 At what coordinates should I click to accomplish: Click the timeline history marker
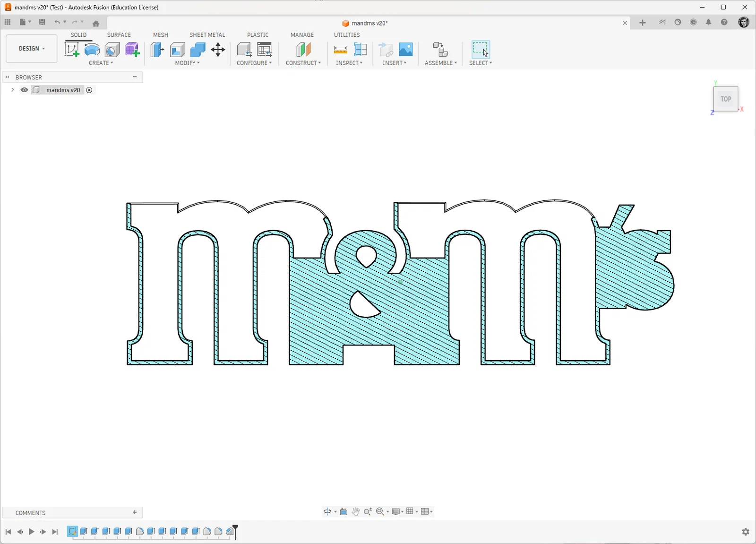(x=235, y=531)
